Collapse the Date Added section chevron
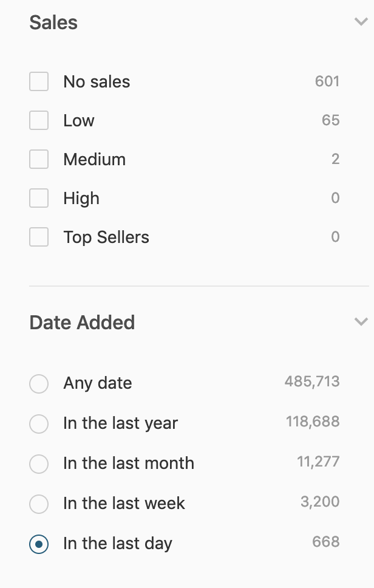This screenshot has height=588, width=374. tap(361, 322)
